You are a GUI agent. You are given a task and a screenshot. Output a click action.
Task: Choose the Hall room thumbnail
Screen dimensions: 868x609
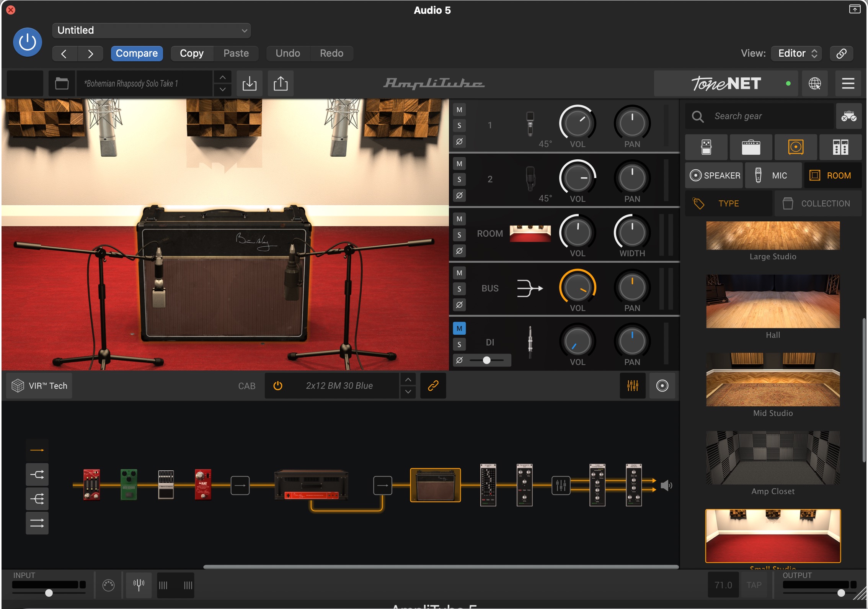[773, 301]
